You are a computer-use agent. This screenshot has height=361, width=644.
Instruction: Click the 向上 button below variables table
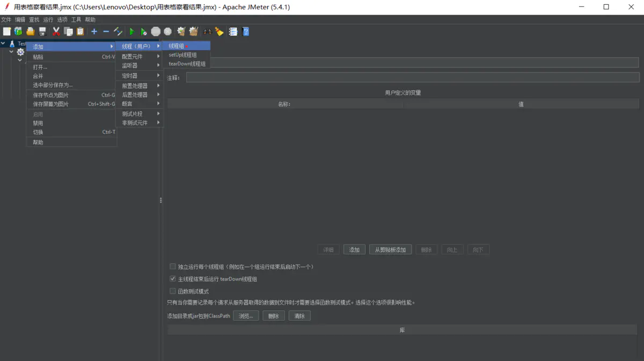[452, 250]
